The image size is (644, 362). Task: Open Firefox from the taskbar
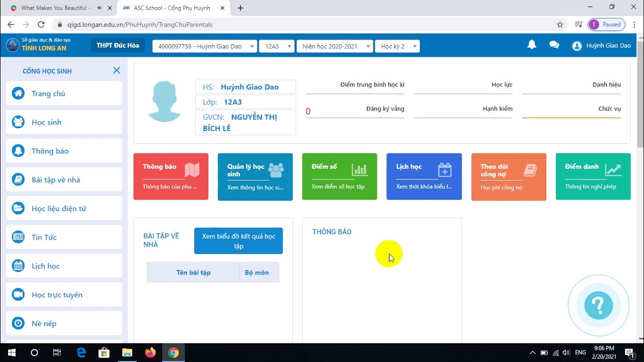click(x=150, y=352)
